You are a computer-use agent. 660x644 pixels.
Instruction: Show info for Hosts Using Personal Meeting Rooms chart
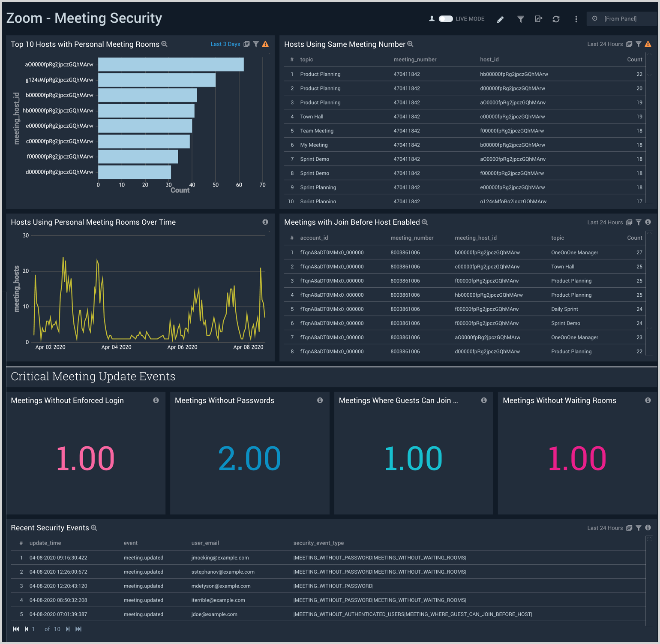pyautogui.click(x=265, y=222)
